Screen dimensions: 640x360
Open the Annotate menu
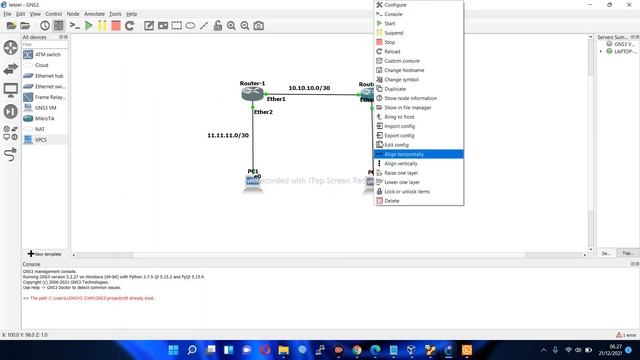click(x=94, y=14)
